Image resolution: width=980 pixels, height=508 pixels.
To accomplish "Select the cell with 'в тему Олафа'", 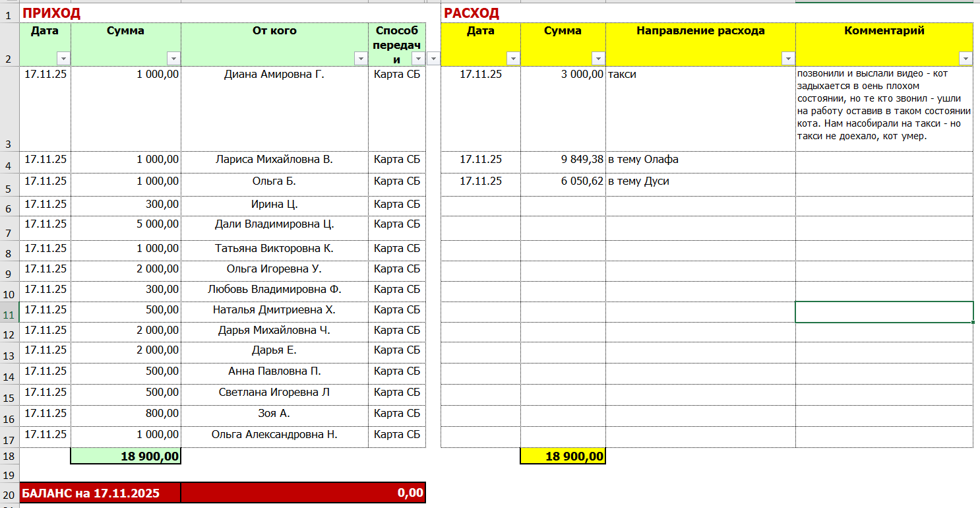I will tap(700, 160).
